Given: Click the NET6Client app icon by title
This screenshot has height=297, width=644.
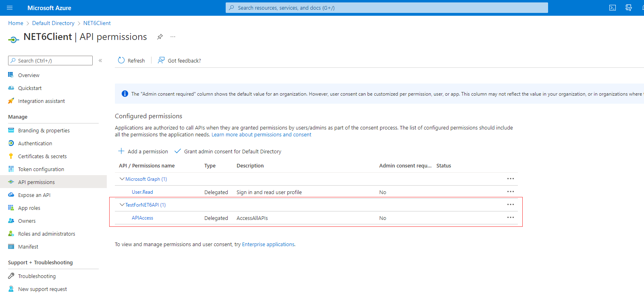Looking at the screenshot, I should click(13, 39).
